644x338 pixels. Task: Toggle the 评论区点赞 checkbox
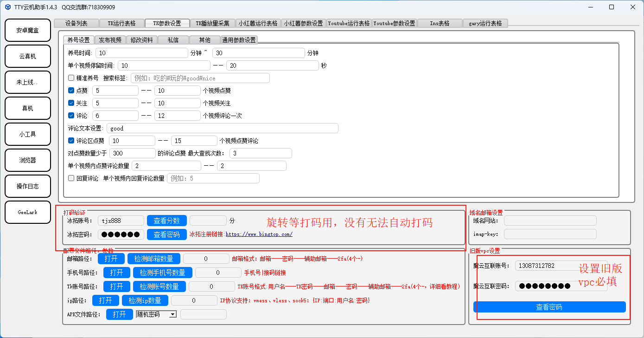(71, 141)
